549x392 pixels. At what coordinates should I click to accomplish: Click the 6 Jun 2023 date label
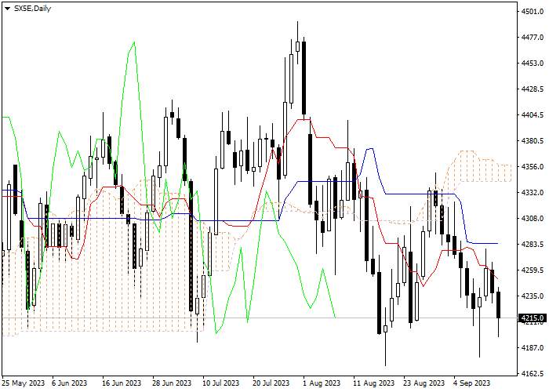(x=69, y=383)
